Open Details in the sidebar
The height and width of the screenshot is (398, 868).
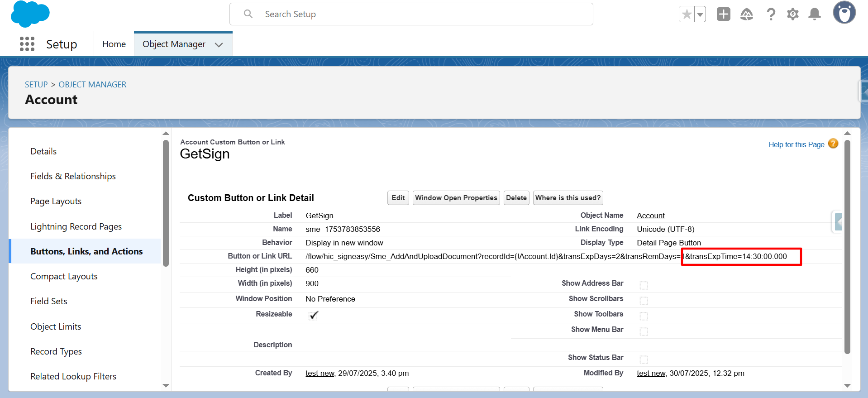[43, 151]
